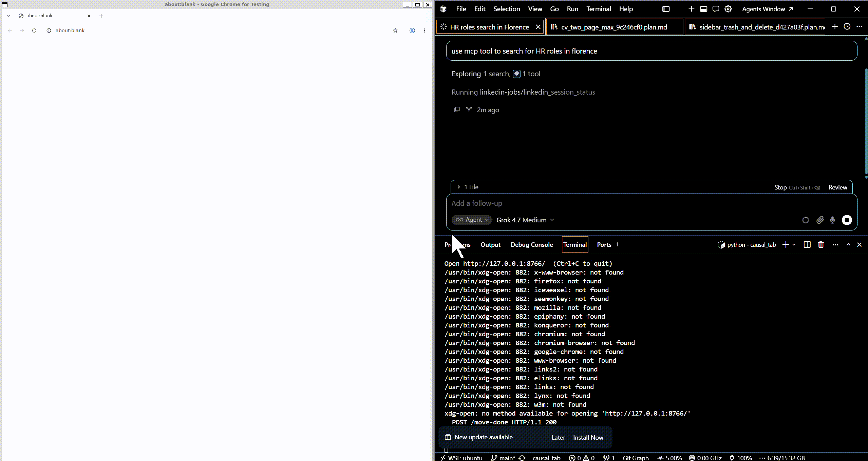Open Review of changed files
Screen dimensions: 868x461
(x=837, y=187)
